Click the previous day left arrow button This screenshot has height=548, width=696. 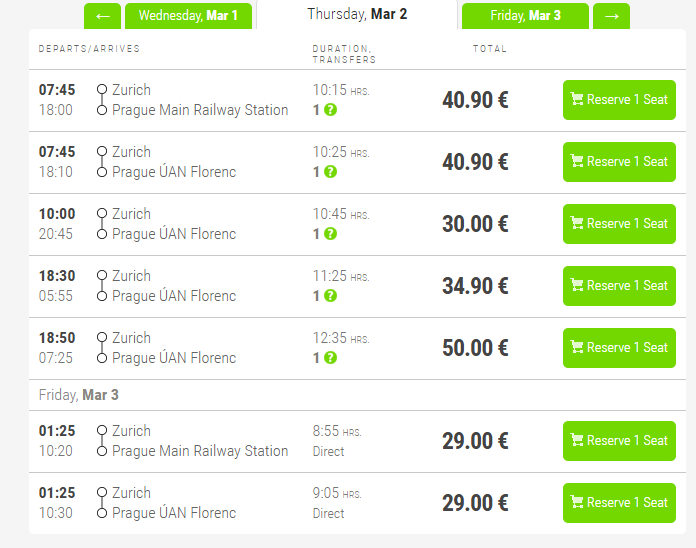click(x=102, y=16)
